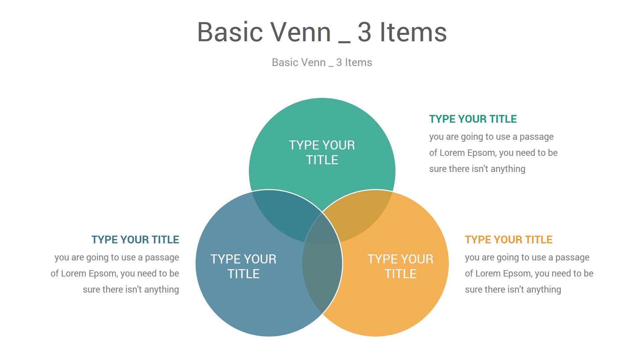644x362 pixels.
Task: Select the white title text inside the blue circle
Action: pyautogui.click(x=243, y=266)
